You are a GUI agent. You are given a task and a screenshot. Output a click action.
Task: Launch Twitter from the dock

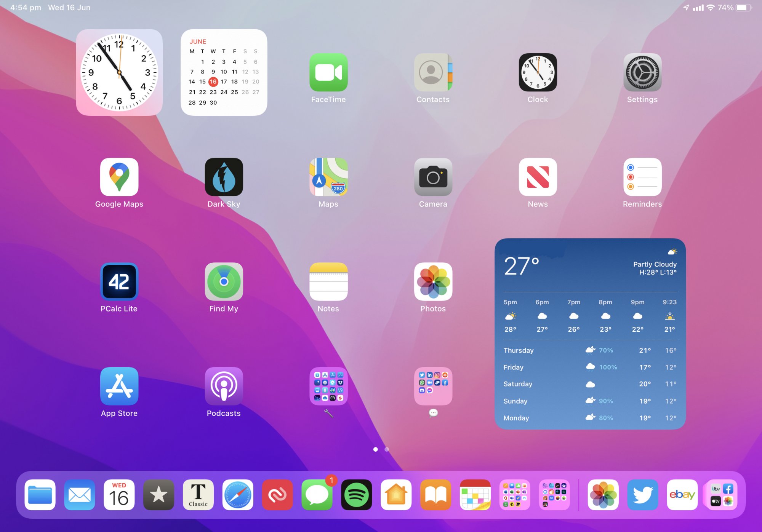642,495
